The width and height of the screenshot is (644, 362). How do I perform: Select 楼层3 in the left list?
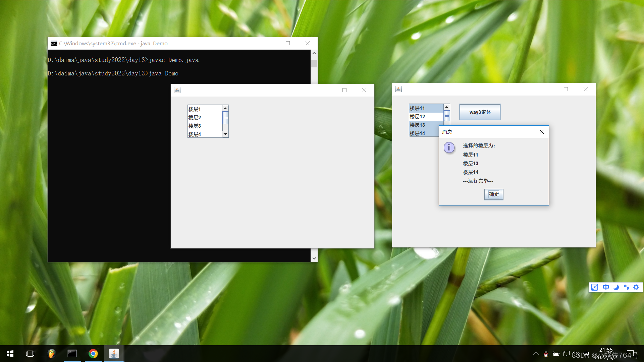click(205, 126)
